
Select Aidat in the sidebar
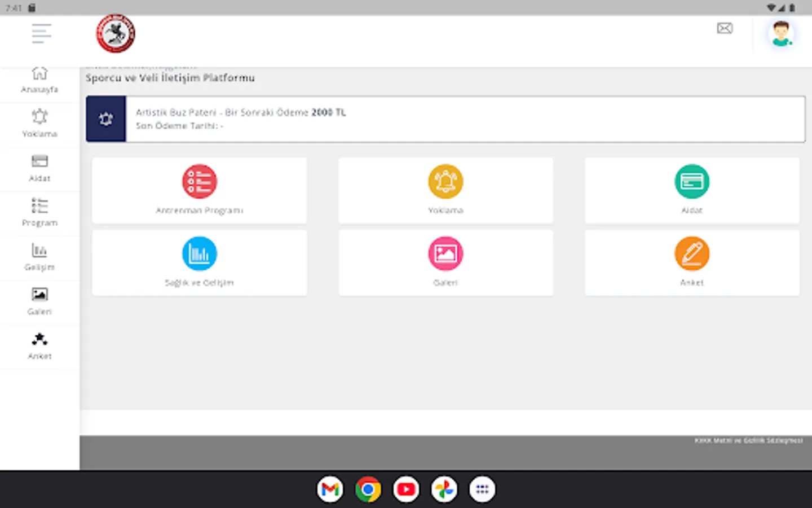click(x=39, y=168)
